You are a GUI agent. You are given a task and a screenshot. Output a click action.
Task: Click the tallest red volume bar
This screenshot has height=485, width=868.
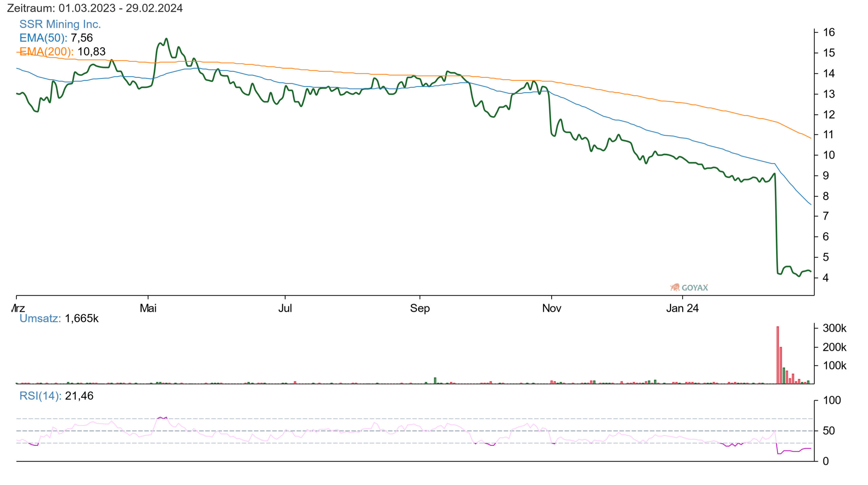pos(778,355)
